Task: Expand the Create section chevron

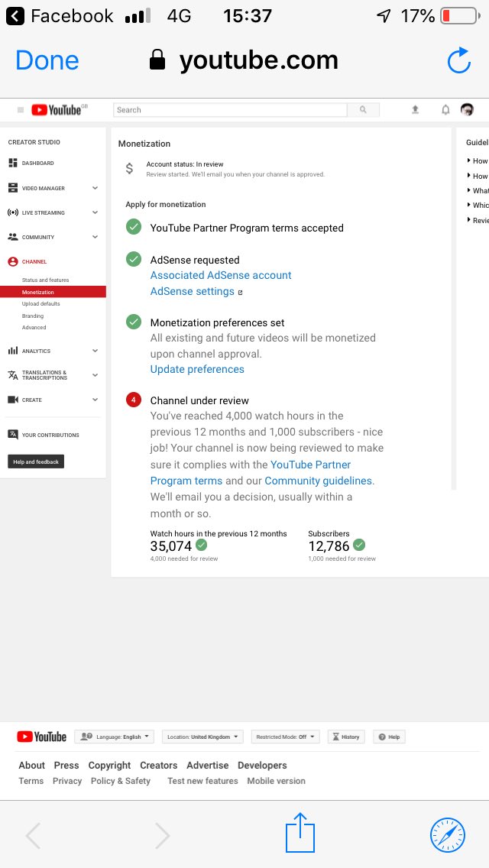Action: pos(96,400)
